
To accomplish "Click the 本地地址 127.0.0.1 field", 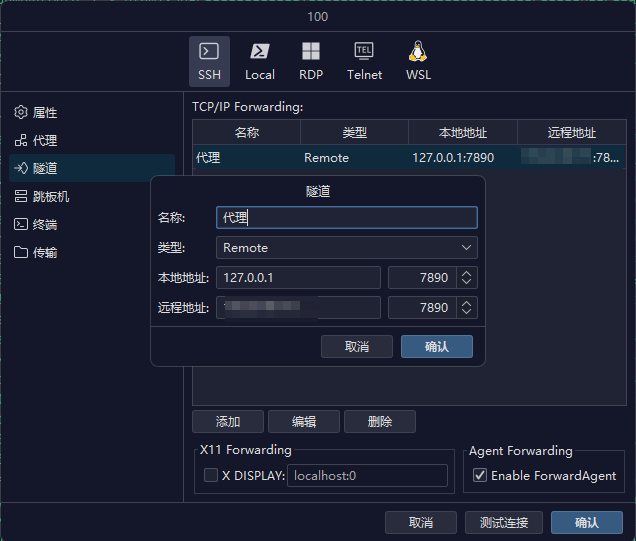I will click(x=298, y=278).
